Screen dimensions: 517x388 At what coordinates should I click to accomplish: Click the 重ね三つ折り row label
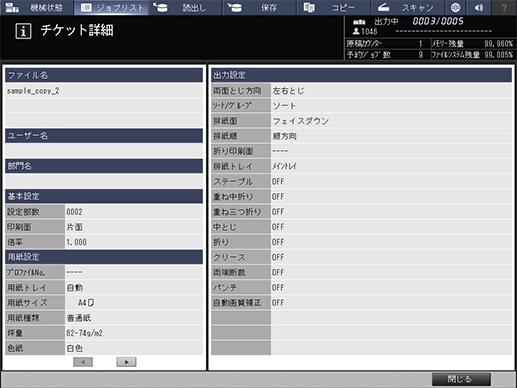coord(241,212)
